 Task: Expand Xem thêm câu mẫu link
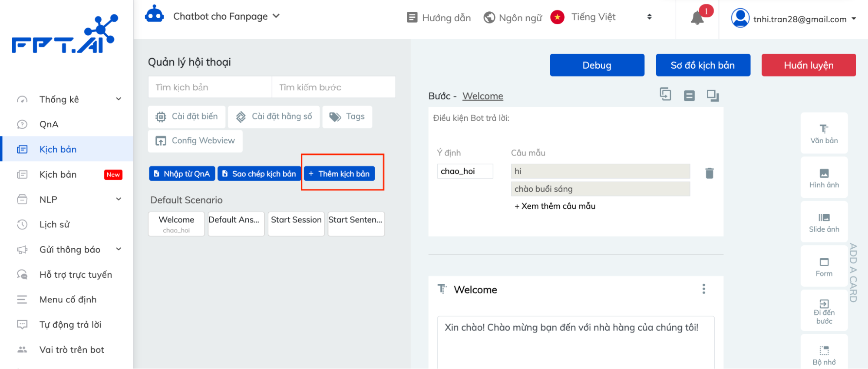pyautogui.click(x=554, y=206)
